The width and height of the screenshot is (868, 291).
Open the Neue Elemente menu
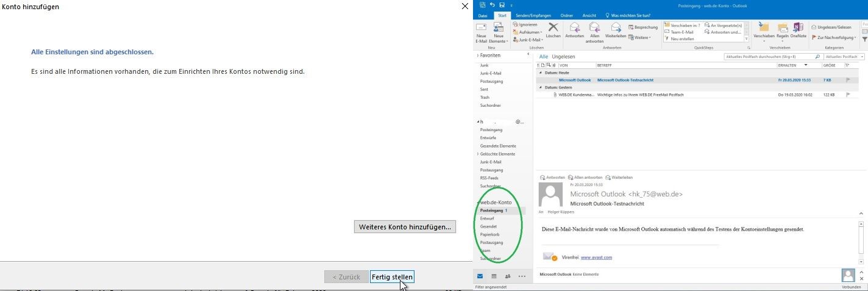pos(499,32)
